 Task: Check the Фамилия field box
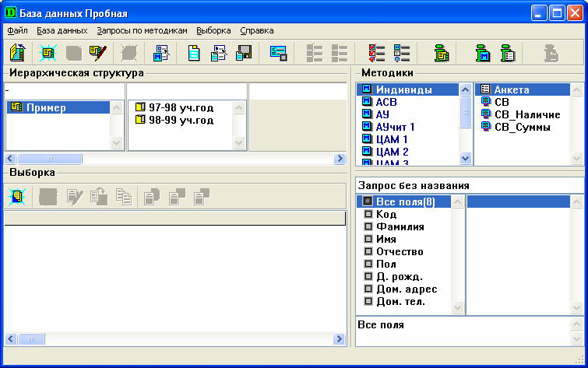pyautogui.click(x=368, y=226)
